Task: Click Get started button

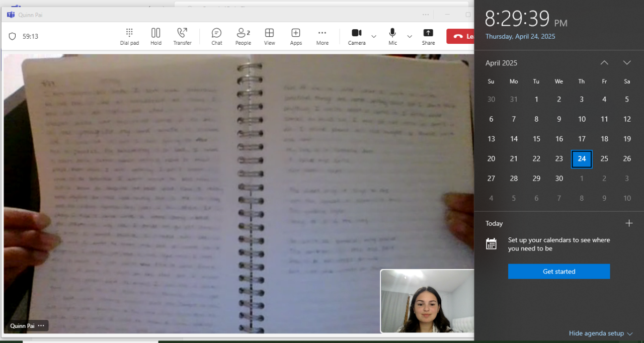Action: click(x=559, y=272)
